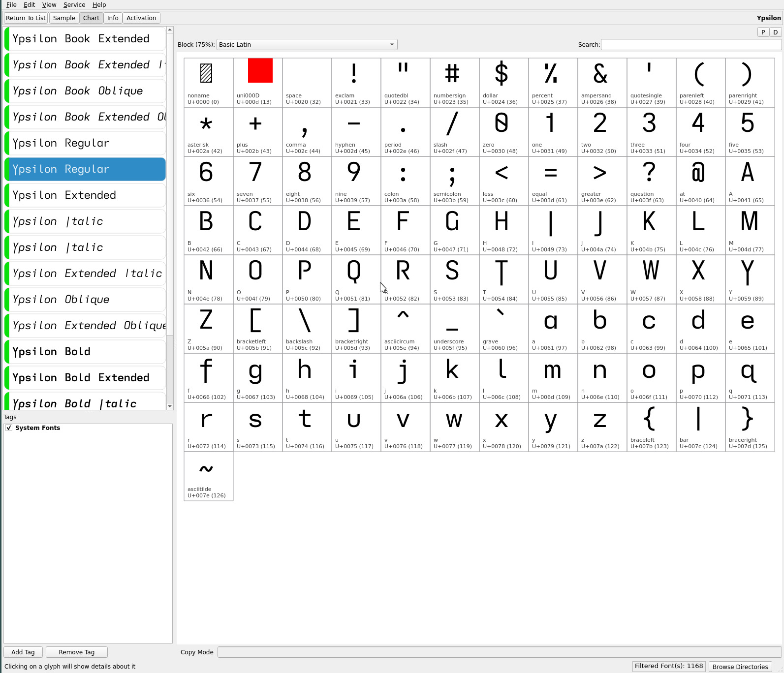Open the Service menu
This screenshot has height=673, width=784.
(x=74, y=4)
